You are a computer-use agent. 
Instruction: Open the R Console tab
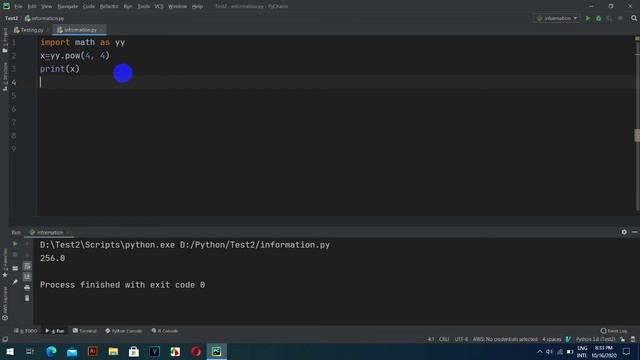165,331
